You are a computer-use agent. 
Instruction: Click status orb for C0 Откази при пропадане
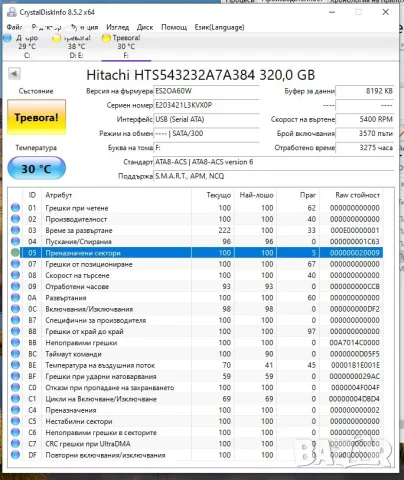[x=15, y=387]
